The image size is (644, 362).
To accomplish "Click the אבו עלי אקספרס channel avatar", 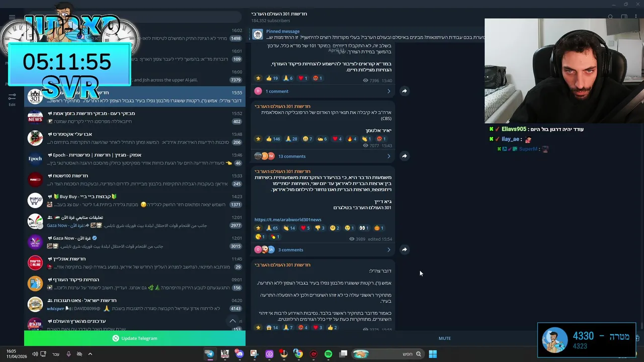I will 35,138.
